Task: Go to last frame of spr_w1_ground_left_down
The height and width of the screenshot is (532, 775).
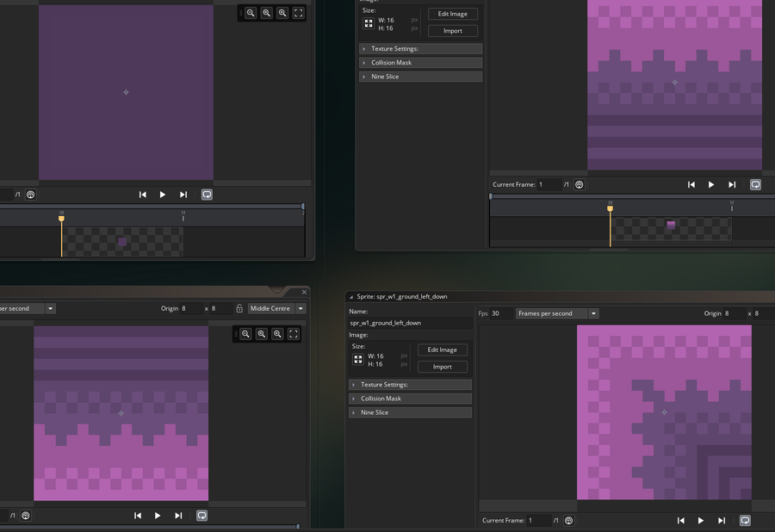Action: click(x=722, y=521)
